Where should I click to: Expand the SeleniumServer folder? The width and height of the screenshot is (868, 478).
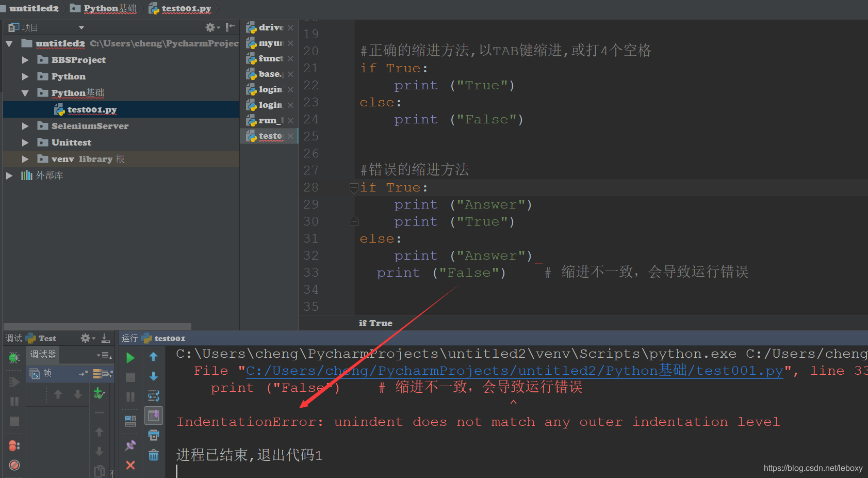click(25, 126)
